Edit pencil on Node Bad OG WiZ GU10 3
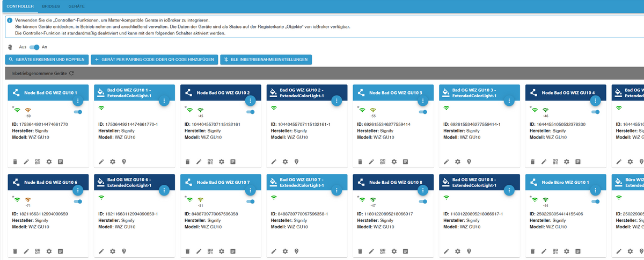This screenshot has height=260, width=644. coord(371,161)
